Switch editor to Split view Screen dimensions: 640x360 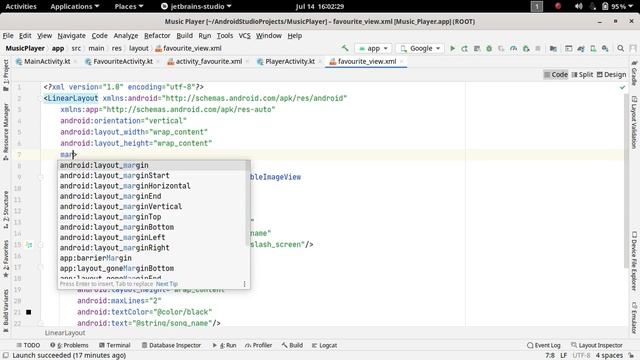coord(582,74)
